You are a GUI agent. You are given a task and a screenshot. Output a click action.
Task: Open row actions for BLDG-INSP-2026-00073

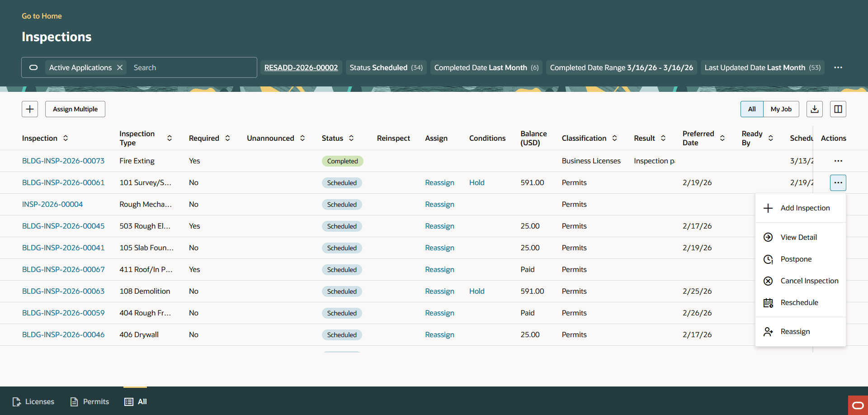pos(839,161)
